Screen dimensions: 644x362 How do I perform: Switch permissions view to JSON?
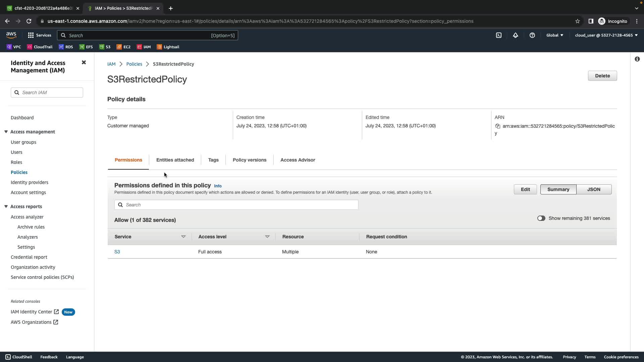click(x=594, y=189)
